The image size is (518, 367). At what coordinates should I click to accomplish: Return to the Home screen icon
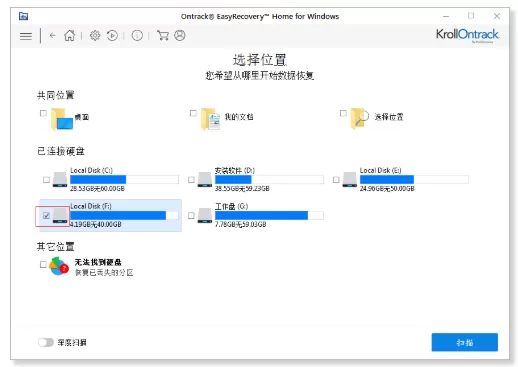coord(70,35)
